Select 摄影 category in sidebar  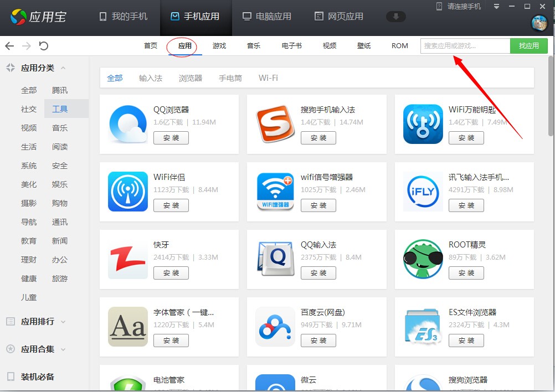coord(29,203)
